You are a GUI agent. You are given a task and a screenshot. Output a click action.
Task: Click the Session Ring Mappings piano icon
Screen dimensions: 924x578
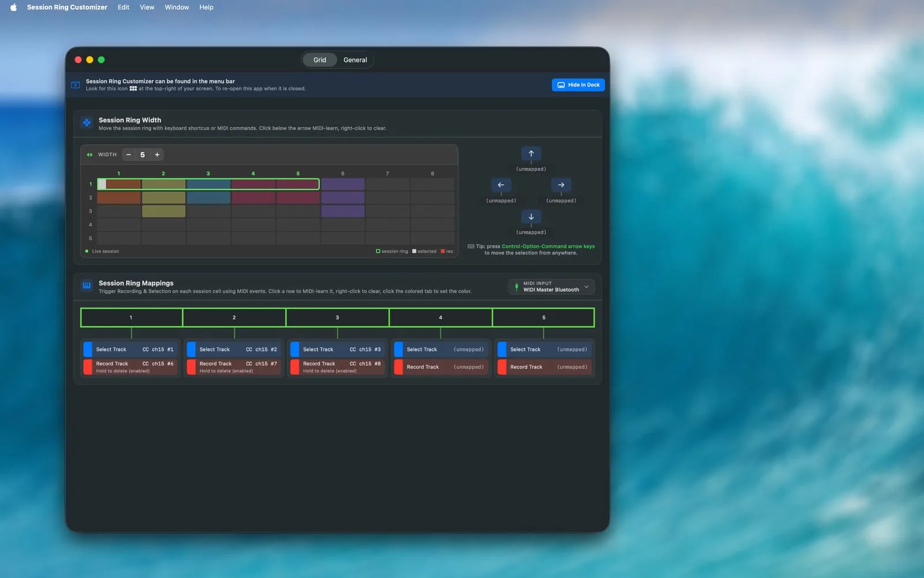[x=87, y=285]
